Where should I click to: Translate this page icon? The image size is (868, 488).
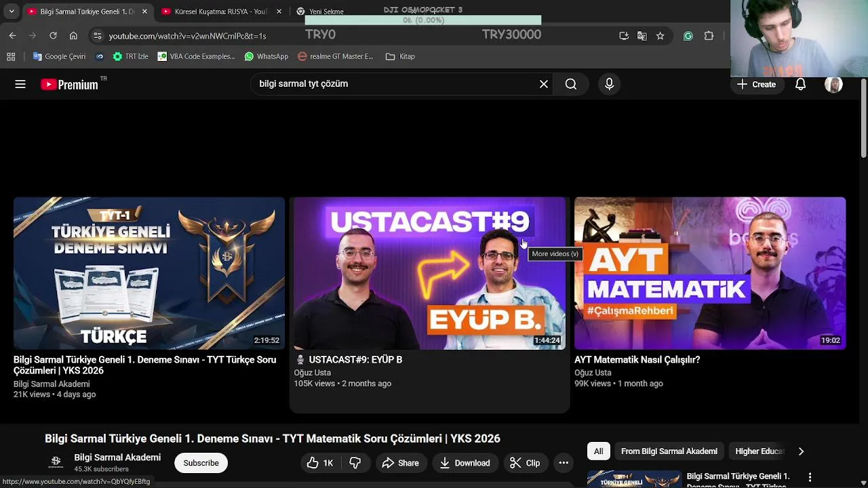click(642, 36)
